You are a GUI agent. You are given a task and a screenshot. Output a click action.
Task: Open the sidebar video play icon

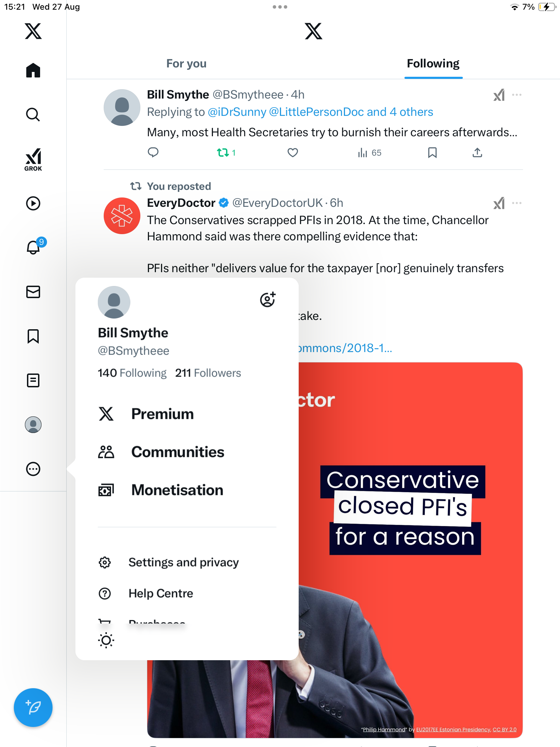[33, 203]
